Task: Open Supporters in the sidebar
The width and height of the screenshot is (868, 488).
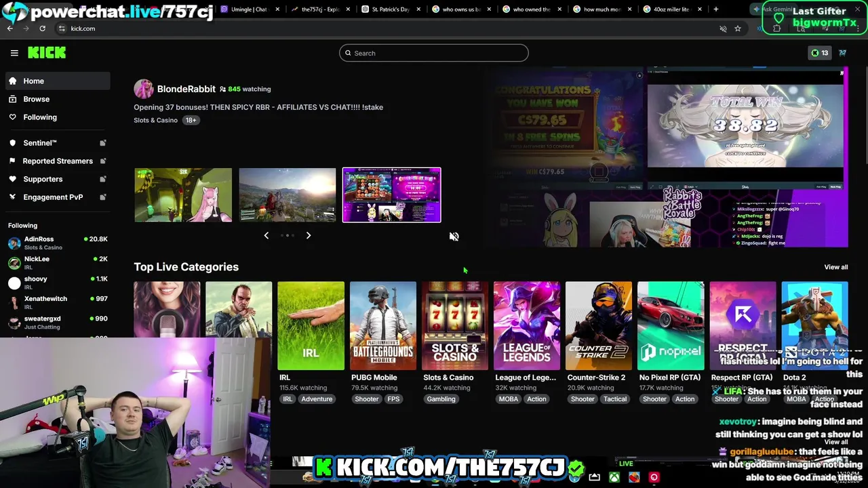Action: click(x=58, y=179)
